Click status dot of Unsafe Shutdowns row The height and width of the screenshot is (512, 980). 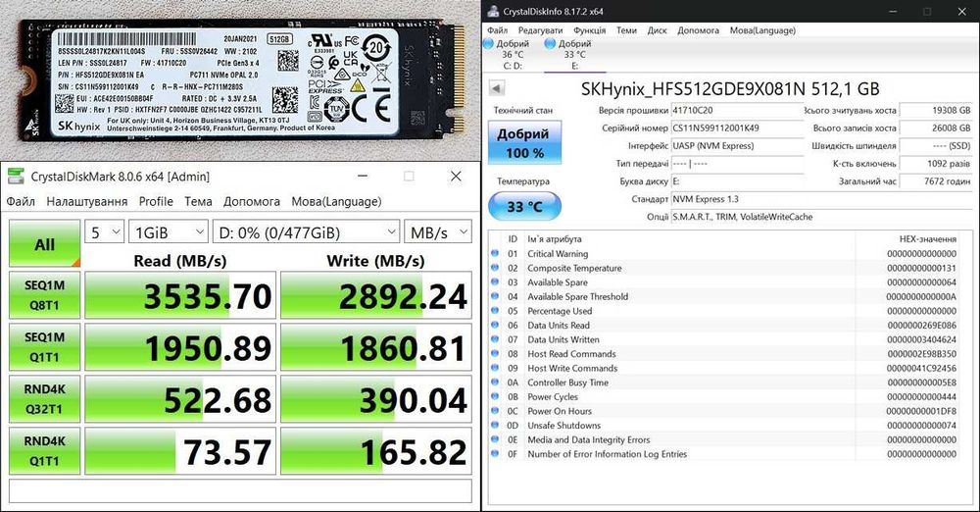[x=495, y=426]
